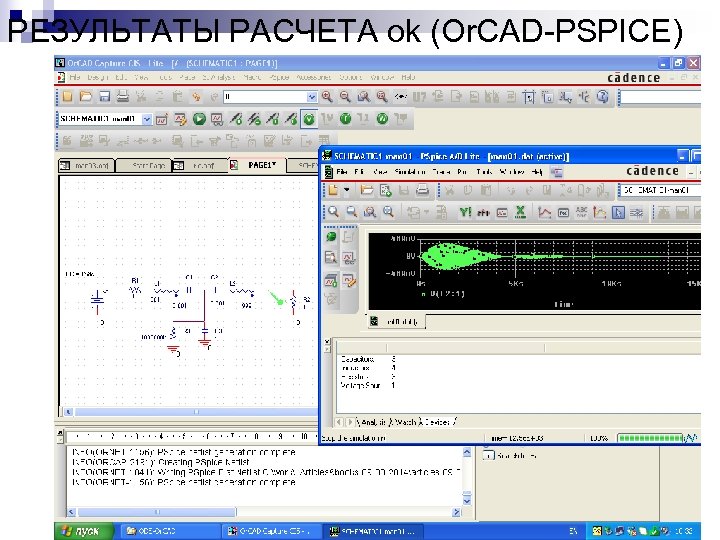Zoom area icon in PSpice probe toolbar
720x540 pixels.
(x=370, y=212)
